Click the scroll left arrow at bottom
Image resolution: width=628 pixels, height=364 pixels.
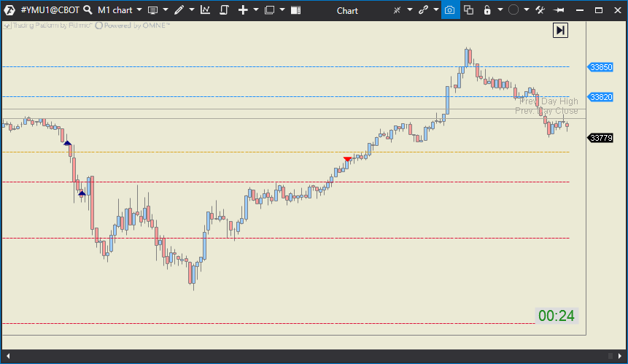click(x=7, y=355)
